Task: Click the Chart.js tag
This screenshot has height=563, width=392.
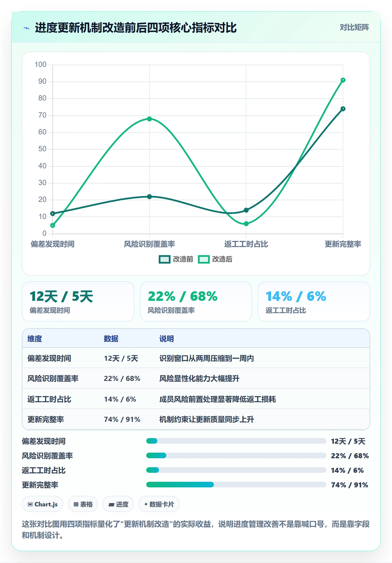Action: click(43, 504)
